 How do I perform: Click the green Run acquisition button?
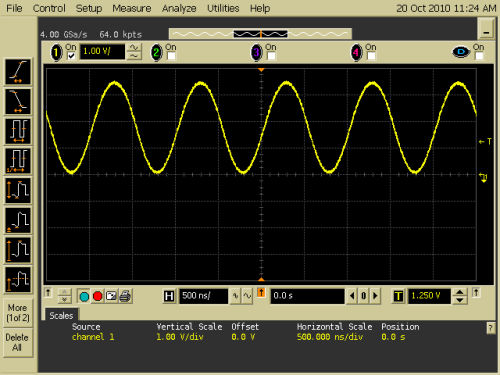tap(84, 296)
